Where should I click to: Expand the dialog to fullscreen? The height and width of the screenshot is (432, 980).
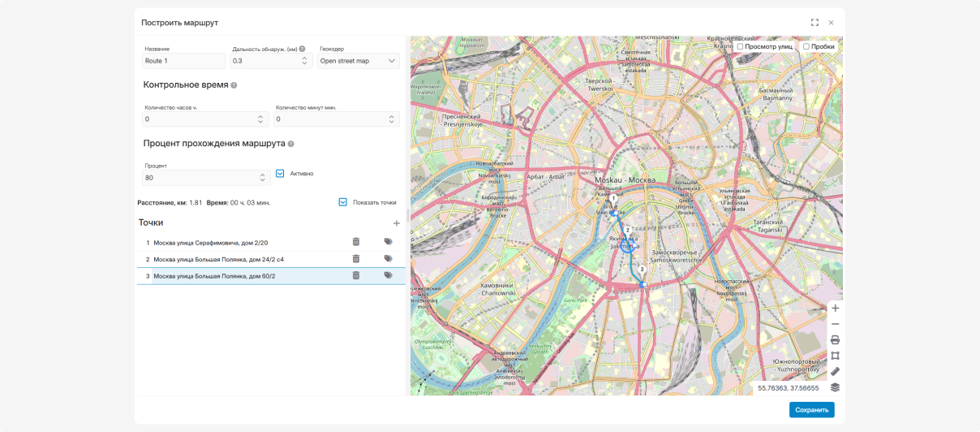[x=815, y=23]
